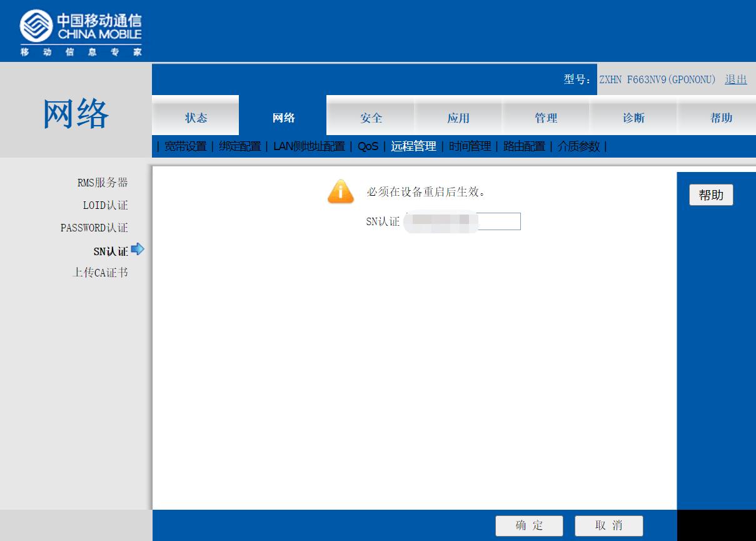Select PASSWORD认证 in the sidebar

(x=95, y=228)
